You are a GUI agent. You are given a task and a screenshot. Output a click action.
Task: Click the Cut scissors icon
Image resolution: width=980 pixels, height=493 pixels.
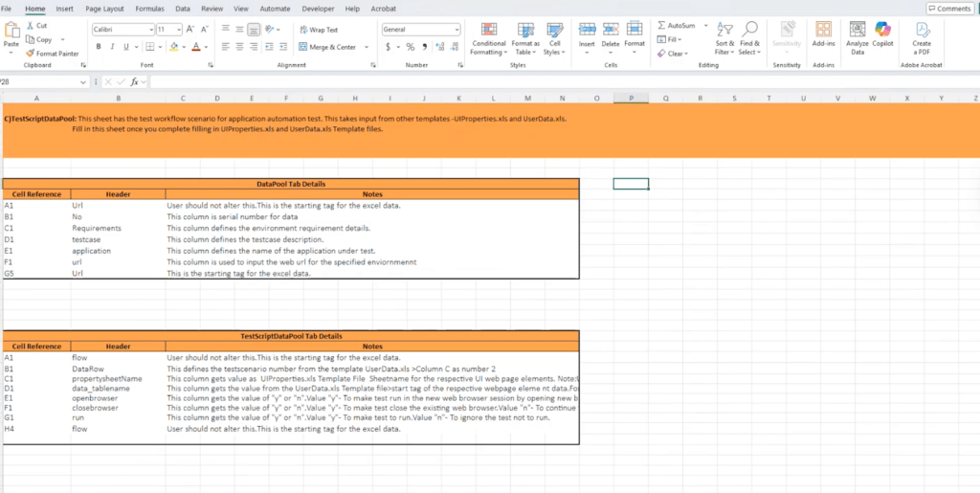(x=31, y=26)
